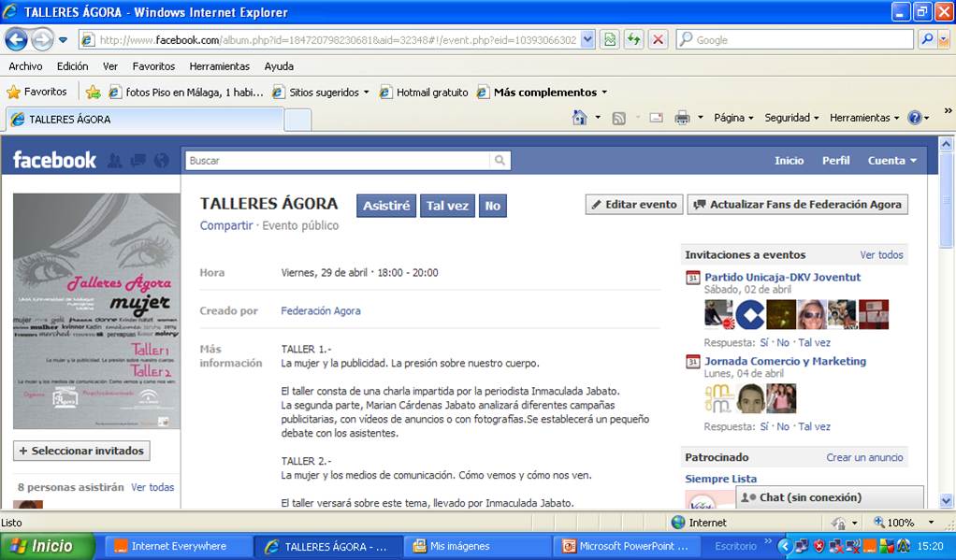Image resolution: width=956 pixels, height=560 pixels.
Task: Click the No RSVP button
Action: [x=493, y=206]
